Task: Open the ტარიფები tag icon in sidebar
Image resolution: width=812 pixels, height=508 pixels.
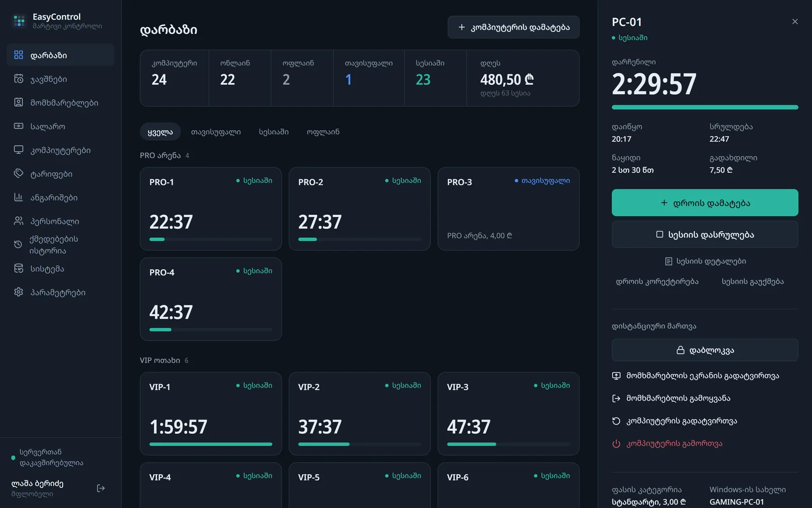Action: 19,174
